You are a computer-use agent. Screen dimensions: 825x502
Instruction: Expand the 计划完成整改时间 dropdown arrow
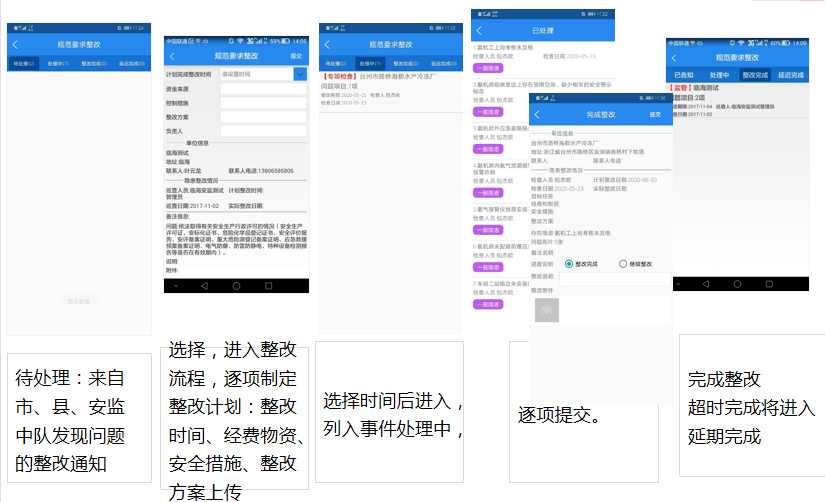coord(300,74)
